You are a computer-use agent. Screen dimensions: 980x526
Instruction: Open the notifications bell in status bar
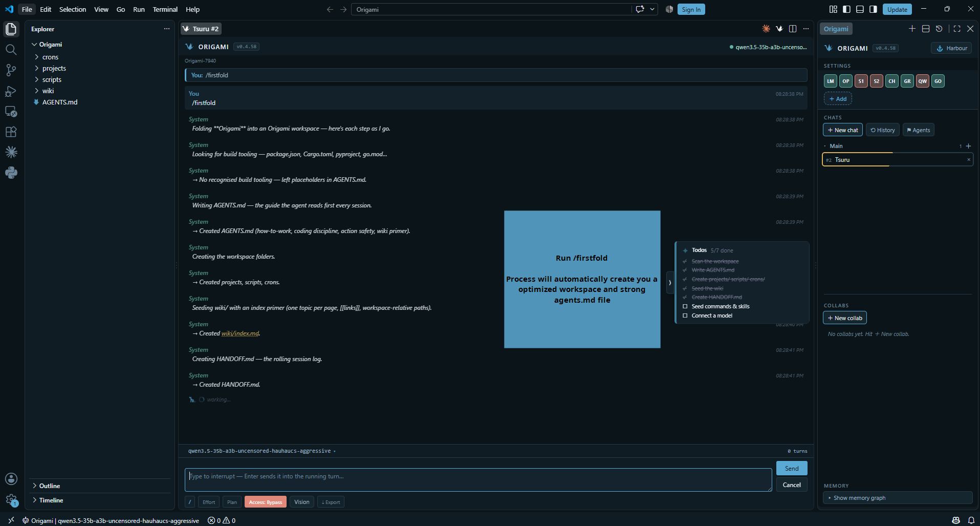(x=971, y=520)
